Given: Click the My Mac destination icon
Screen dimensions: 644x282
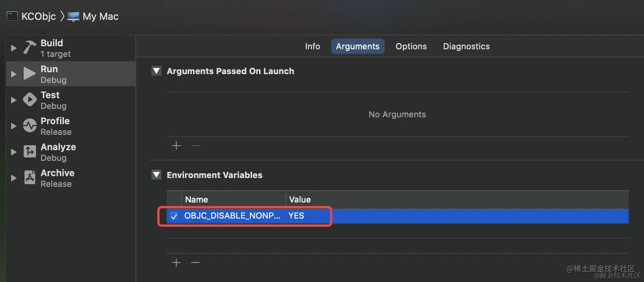Looking at the screenshot, I should pos(73,17).
